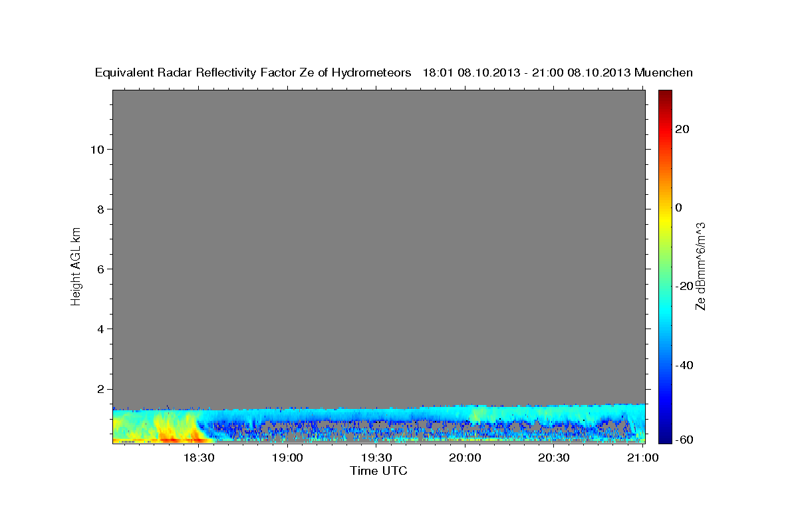Click the colorbar tick value '0'
This screenshot has width=798, height=532.
click(679, 207)
